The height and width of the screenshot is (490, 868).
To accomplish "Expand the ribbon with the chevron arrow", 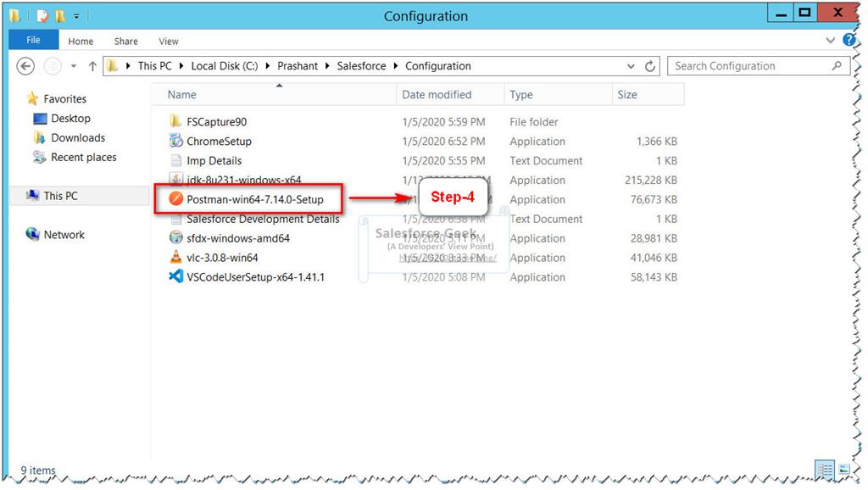I will 831,40.
